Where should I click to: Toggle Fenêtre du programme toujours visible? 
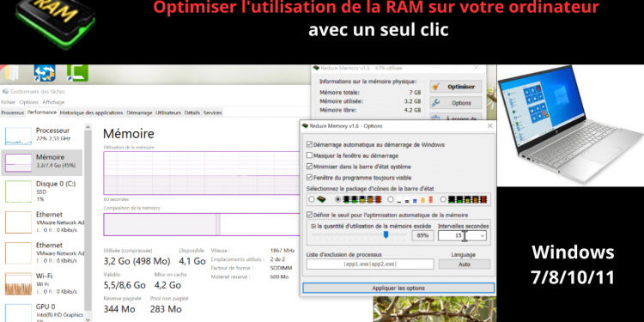click(309, 178)
